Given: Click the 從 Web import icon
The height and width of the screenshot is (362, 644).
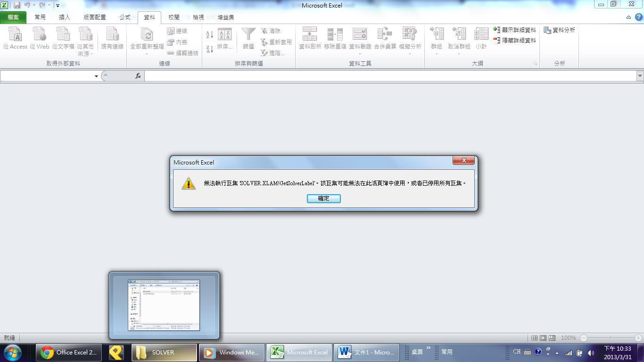Looking at the screenshot, I should point(40,38).
